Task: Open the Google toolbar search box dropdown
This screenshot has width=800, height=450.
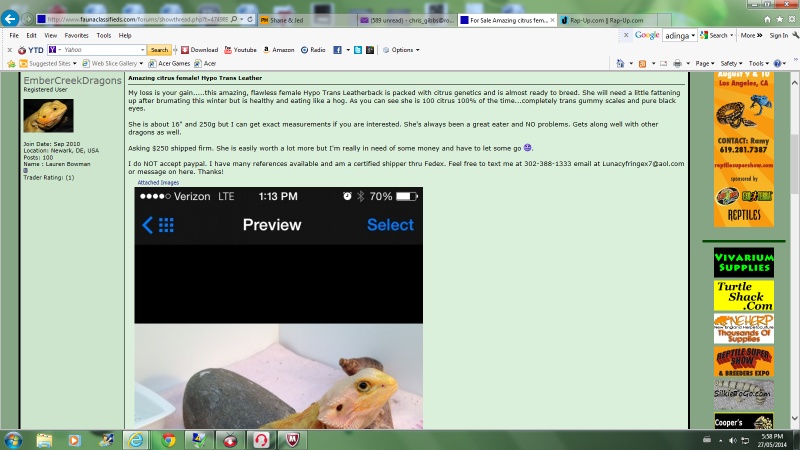Action: (693, 36)
